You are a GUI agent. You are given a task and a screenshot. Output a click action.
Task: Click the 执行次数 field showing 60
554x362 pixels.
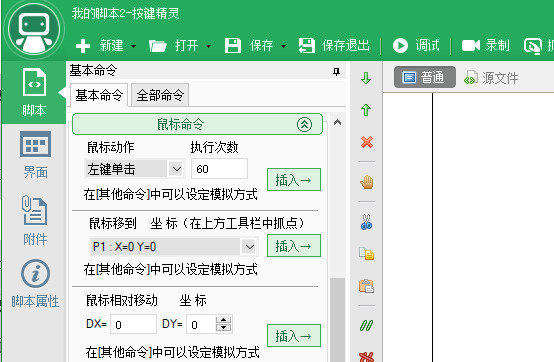pyautogui.click(x=219, y=169)
